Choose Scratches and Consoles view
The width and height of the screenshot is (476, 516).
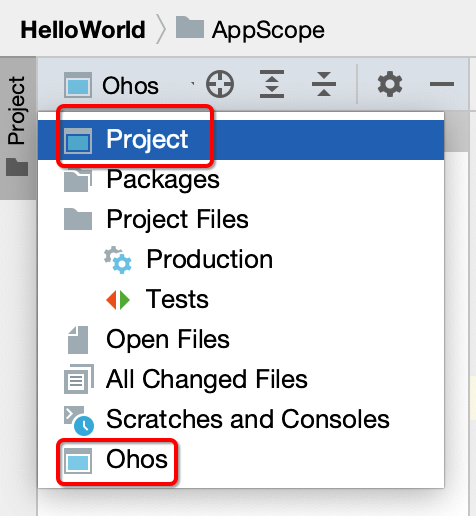241,419
